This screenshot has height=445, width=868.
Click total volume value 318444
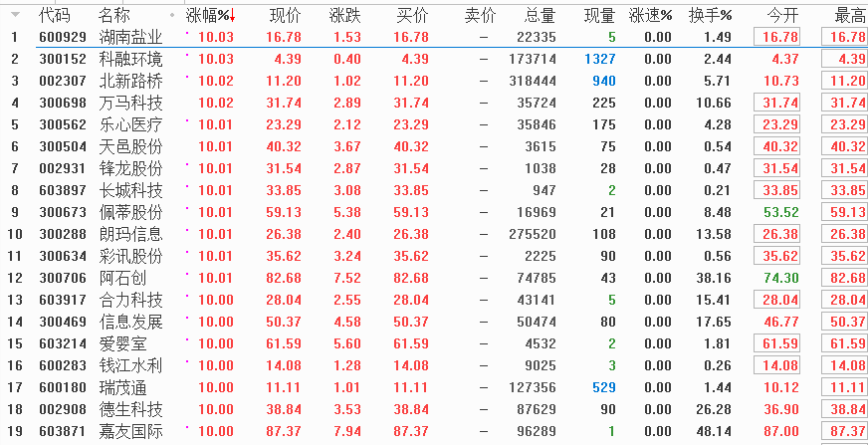[x=533, y=81]
